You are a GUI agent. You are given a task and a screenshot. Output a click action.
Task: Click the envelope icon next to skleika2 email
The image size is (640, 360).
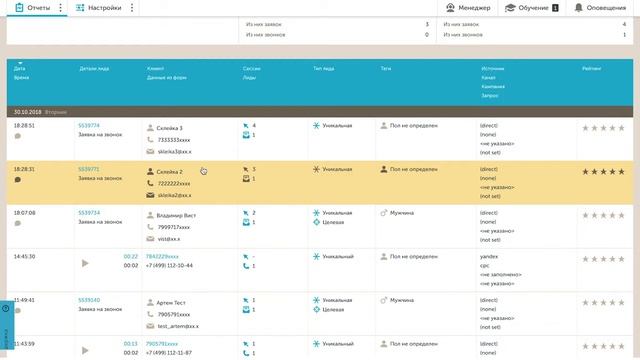(x=150, y=195)
